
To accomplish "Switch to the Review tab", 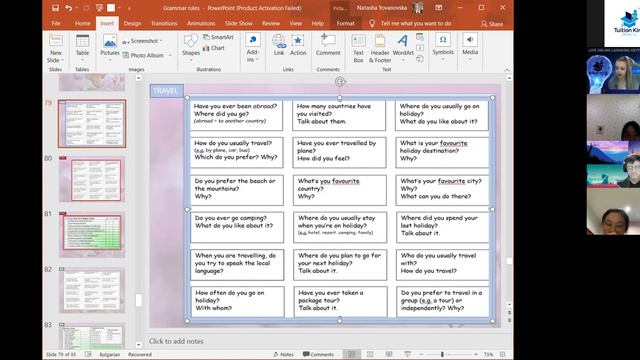I will click(x=271, y=23).
